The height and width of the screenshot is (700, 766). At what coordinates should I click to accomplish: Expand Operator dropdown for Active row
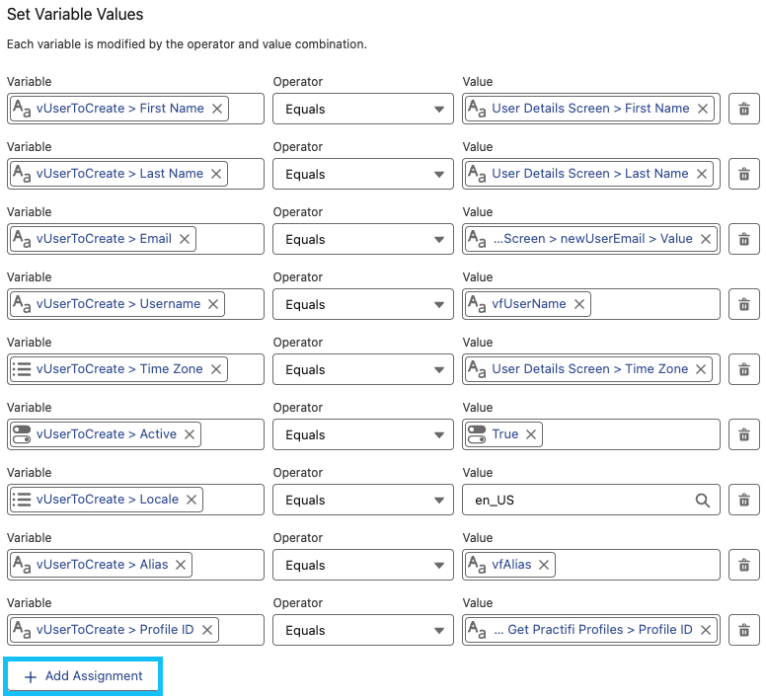361,435
